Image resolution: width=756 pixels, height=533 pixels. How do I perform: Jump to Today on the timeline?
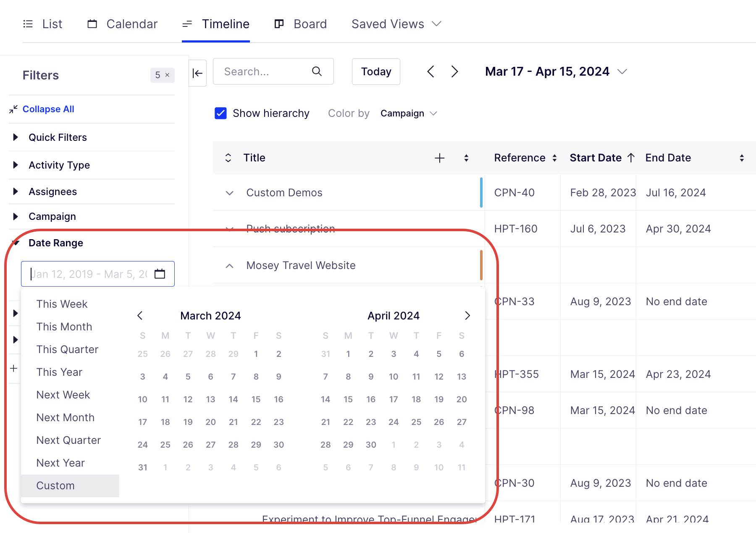(376, 71)
